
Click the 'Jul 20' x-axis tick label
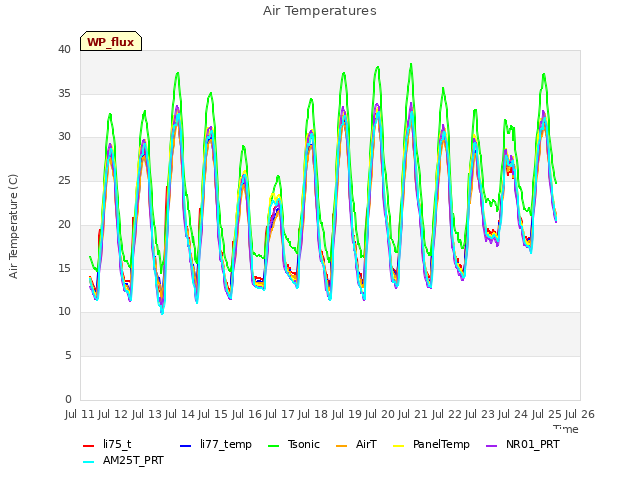coord(380,414)
